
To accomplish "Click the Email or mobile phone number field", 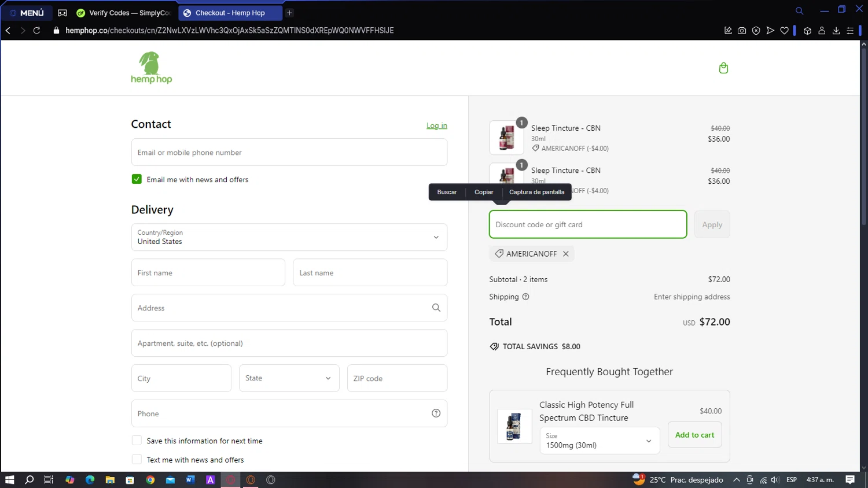I will tap(289, 152).
